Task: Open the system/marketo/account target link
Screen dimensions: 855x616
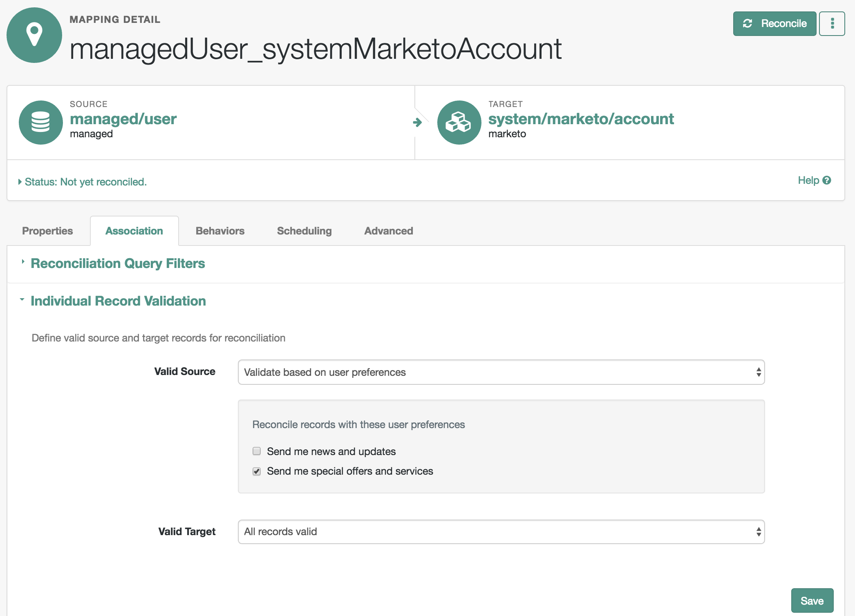Action: tap(581, 119)
